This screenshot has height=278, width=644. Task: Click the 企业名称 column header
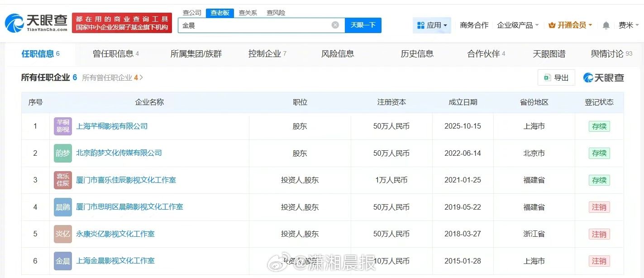pos(149,102)
